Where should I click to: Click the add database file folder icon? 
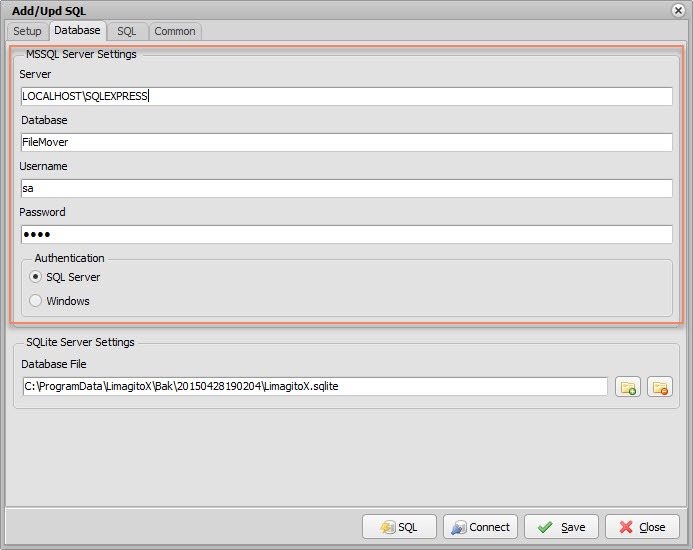tap(628, 387)
